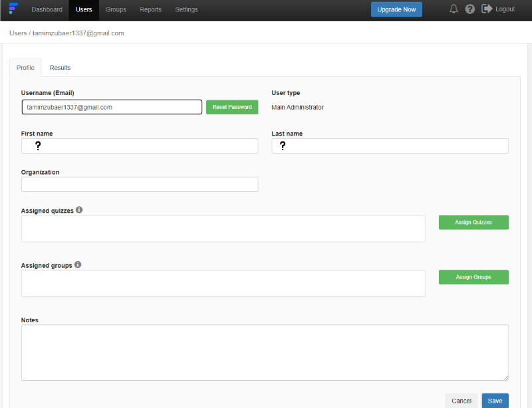Click the Assign Quizzes button
The width and height of the screenshot is (532, 408).
473,223
